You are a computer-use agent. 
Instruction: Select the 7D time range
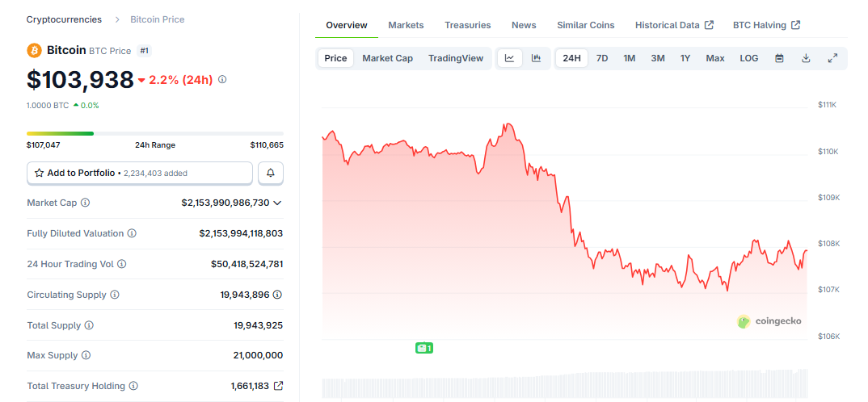(602, 58)
